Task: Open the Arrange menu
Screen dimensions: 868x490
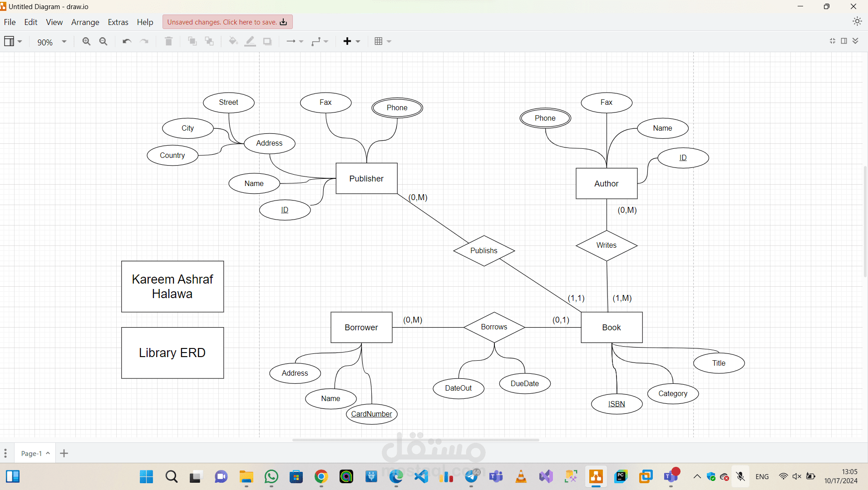Action: point(85,22)
